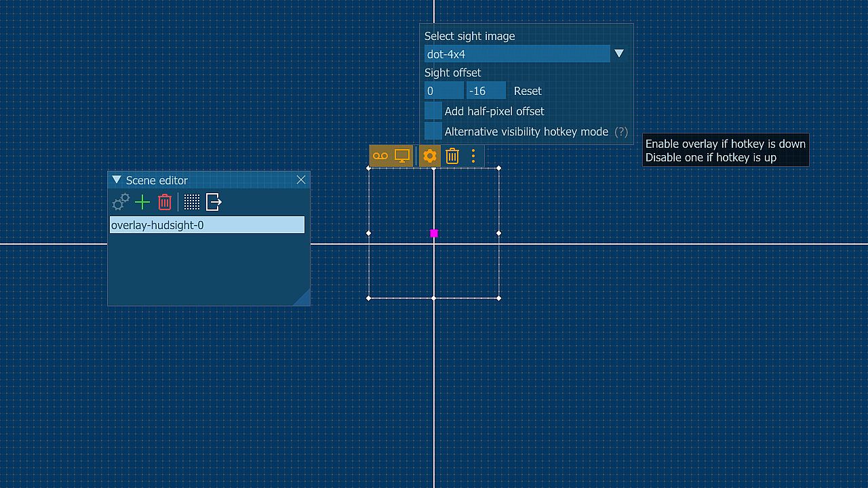Open the grey gears settings icon
The image size is (868, 488).
pyautogui.click(x=121, y=202)
